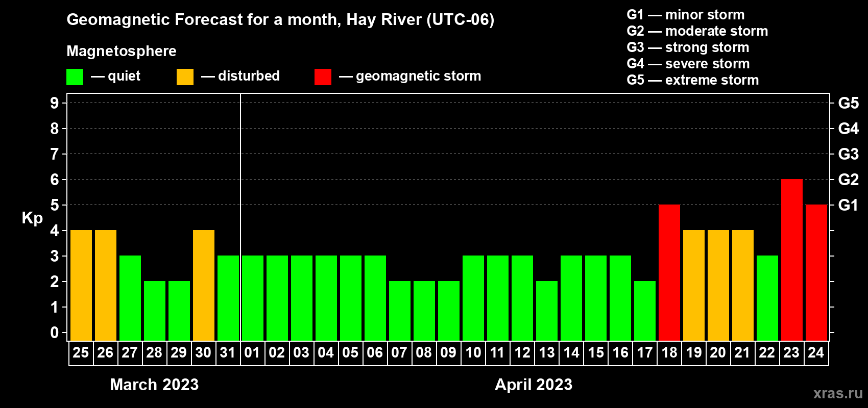Select the orange bar for April 19
868x408 pixels.
coord(694,285)
